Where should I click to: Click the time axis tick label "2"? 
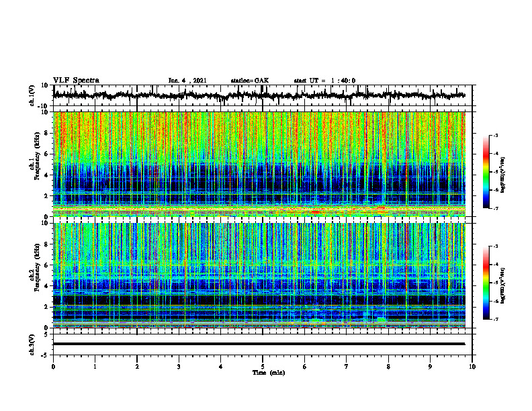click(x=137, y=367)
